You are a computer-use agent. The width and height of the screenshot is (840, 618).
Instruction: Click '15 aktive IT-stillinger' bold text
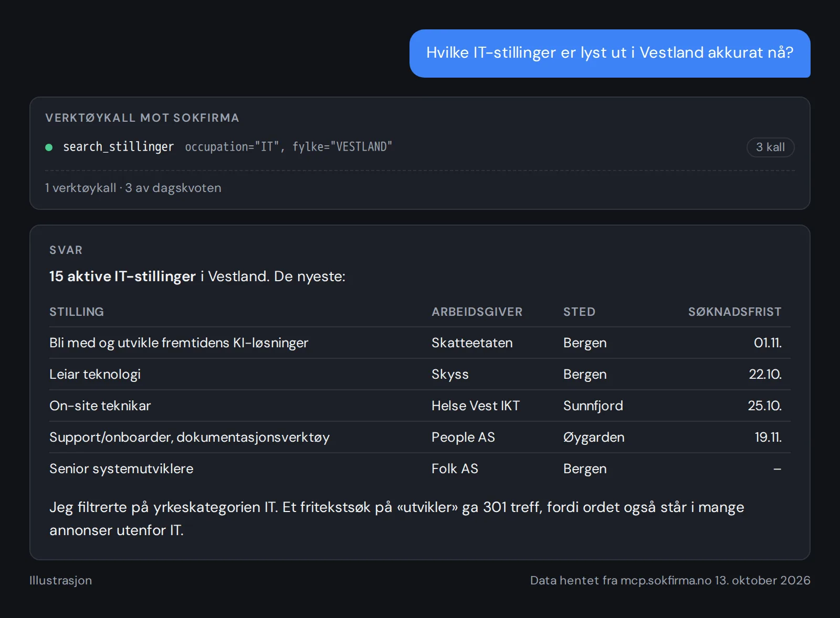[x=122, y=276]
